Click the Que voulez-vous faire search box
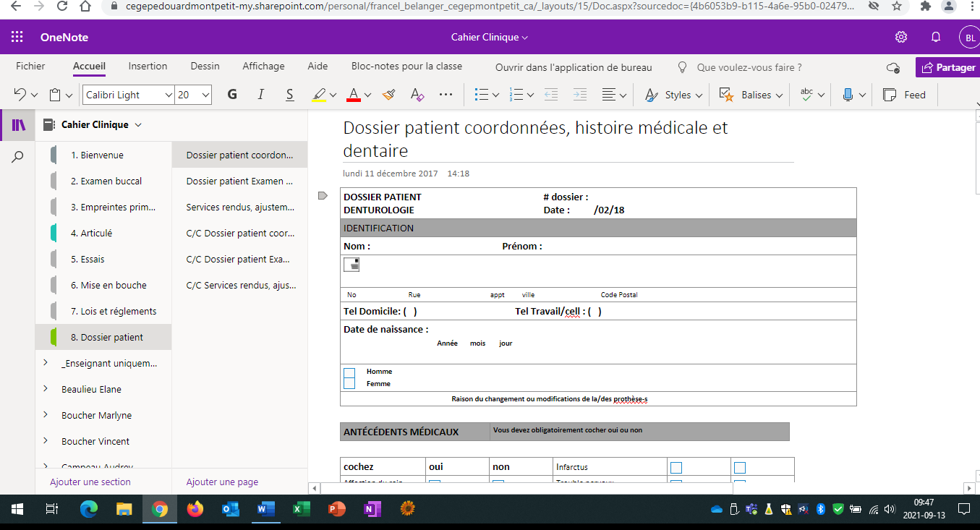 point(749,67)
